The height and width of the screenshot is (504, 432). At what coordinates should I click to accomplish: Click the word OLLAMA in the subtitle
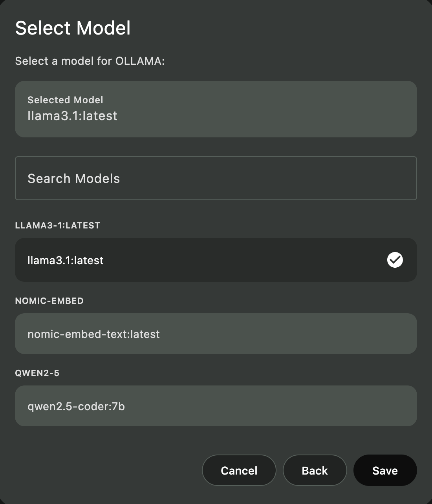click(x=138, y=61)
